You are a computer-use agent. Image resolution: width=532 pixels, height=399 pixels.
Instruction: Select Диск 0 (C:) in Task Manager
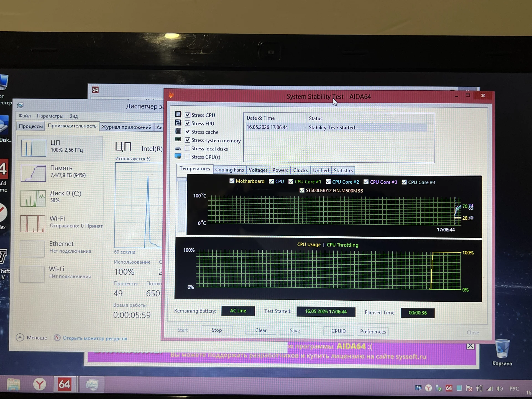(60, 198)
